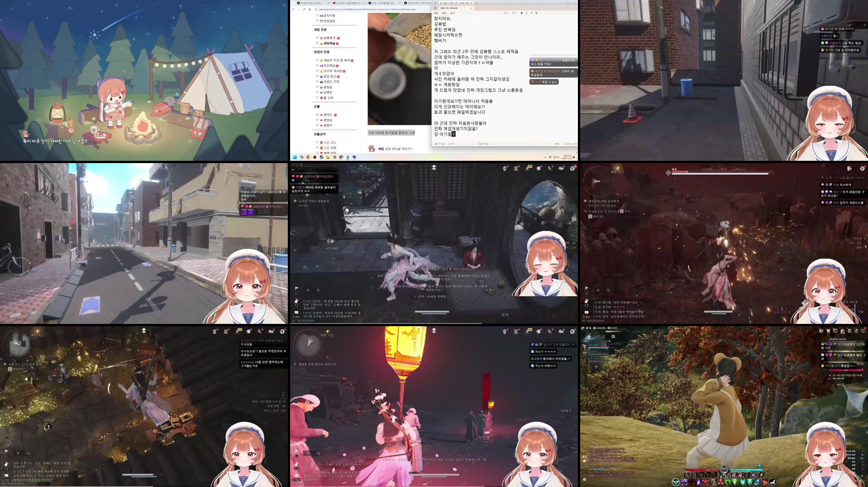The width and height of the screenshot is (868, 487).
Task: Select the bold formatting icon in the memo toolbar
Action: [521, 13]
